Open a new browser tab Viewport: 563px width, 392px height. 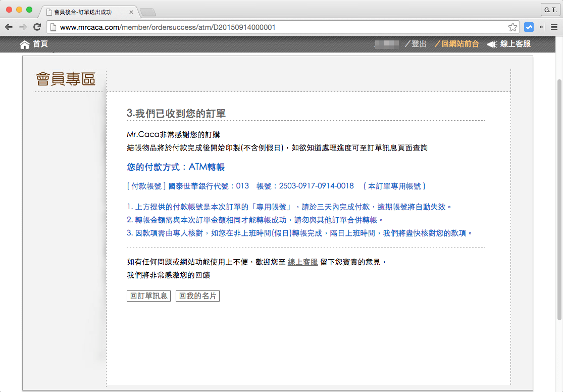pyautogui.click(x=147, y=12)
